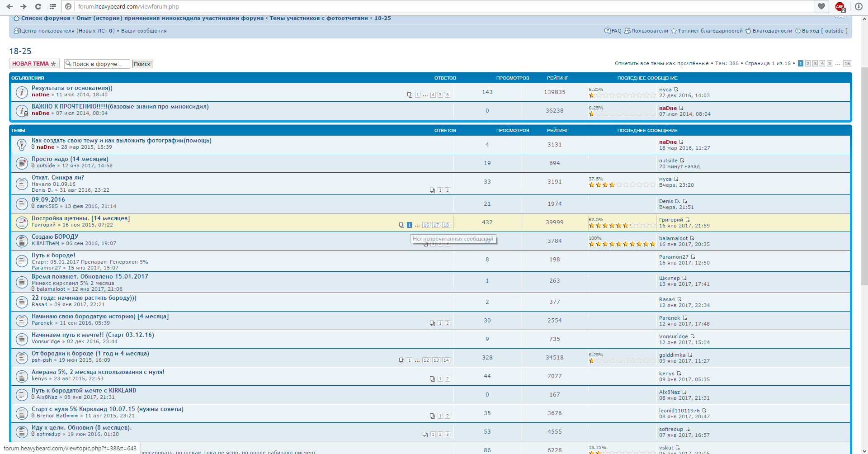Open topic Алерана 5%, 2 месяца использования с нуля!

(x=98, y=372)
